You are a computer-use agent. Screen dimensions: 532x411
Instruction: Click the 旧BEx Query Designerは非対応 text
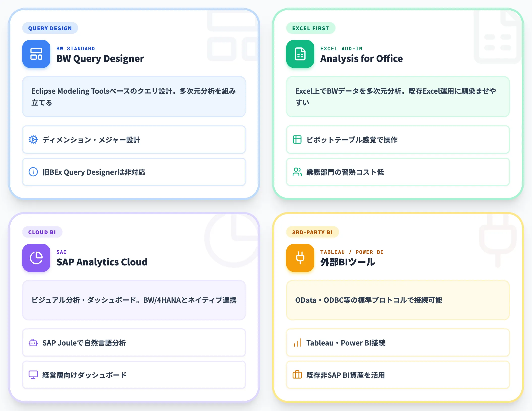coord(94,172)
